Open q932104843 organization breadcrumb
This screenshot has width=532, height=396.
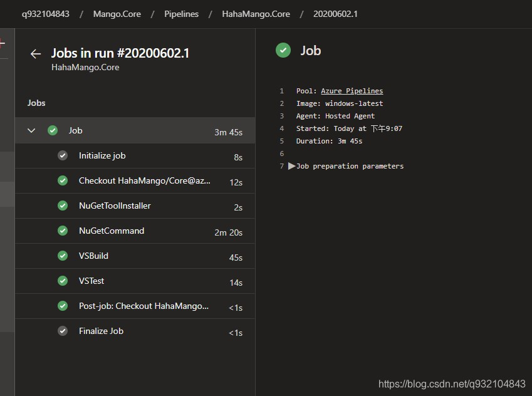tap(46, 14)
